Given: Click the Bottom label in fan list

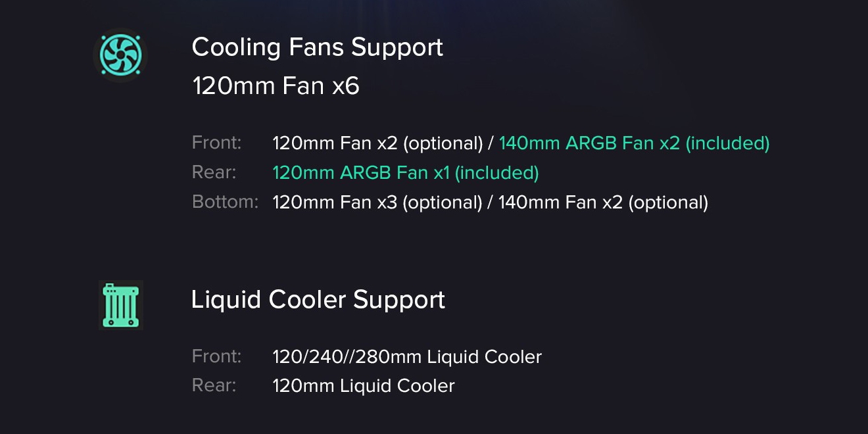Looking at the screenshot, I should click(225, 202).
